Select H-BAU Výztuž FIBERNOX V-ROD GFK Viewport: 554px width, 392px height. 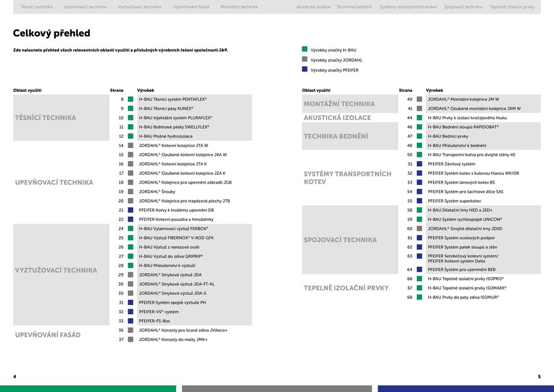(x=177, y=238)
